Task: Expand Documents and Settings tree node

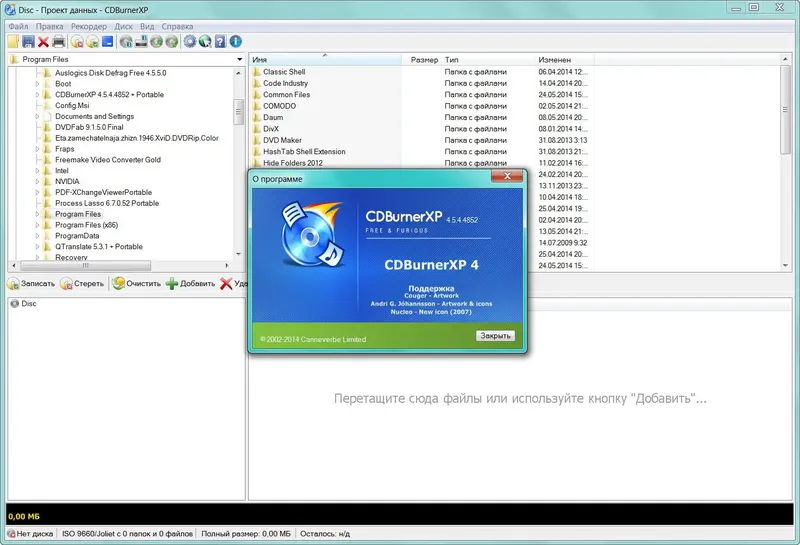Action: tap(37, 117)
